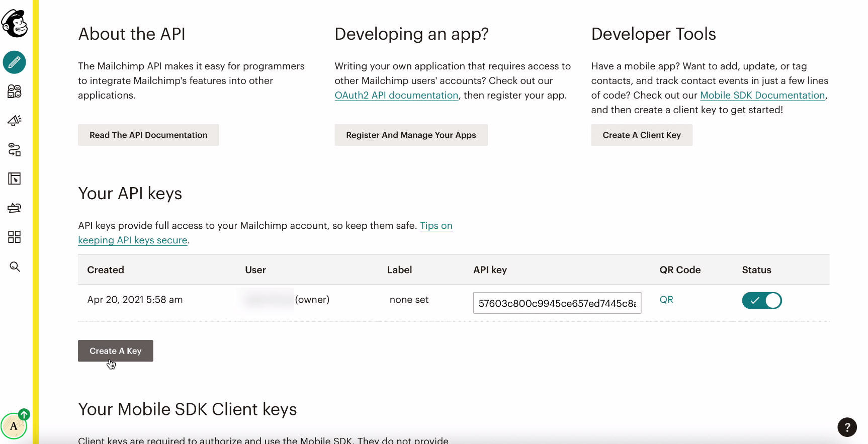
Task: Open the Campaigns megaphone icon
Action: click(x=15, y=120)
